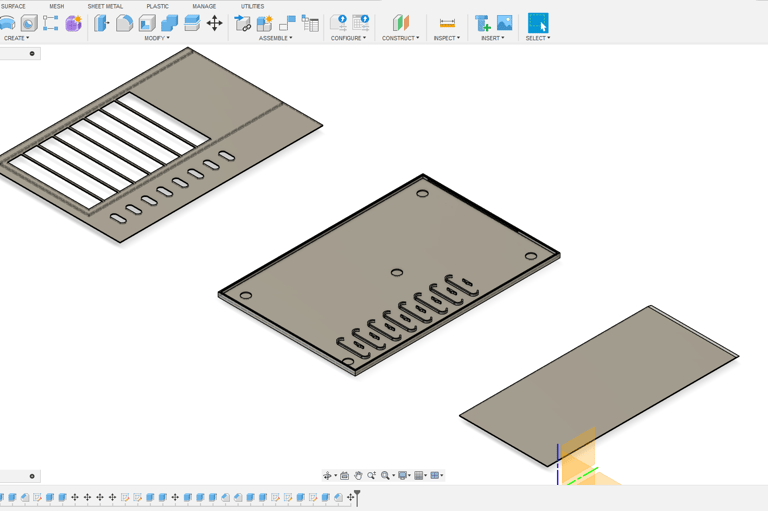Expand the collapsed comments panel at bottom left
The image size is (768, 511).
click(32, 477)
